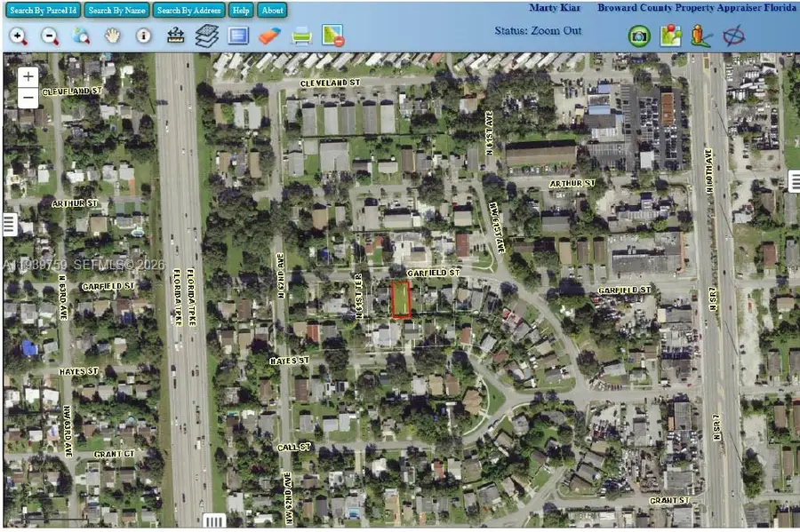This screenshot has width=800, height=532.
Task: Open the Help menu item
Action: [x=240, y=10]
